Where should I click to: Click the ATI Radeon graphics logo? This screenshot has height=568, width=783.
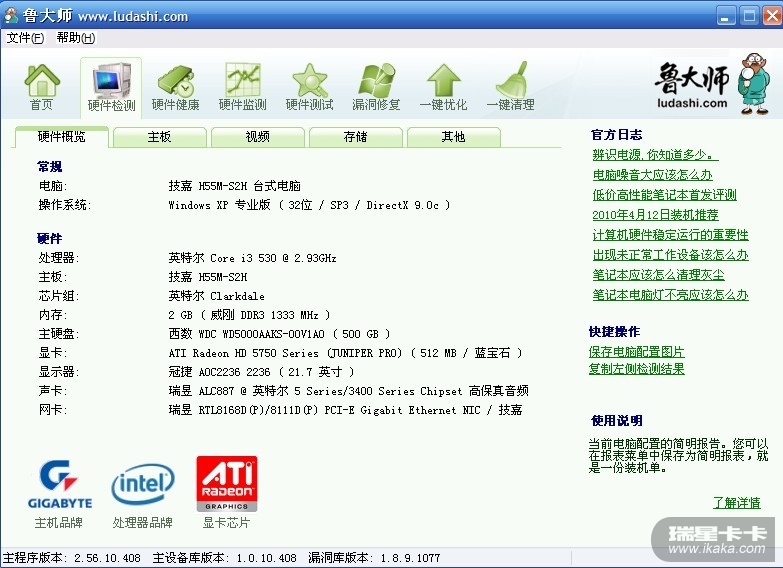tap(227, 484)
